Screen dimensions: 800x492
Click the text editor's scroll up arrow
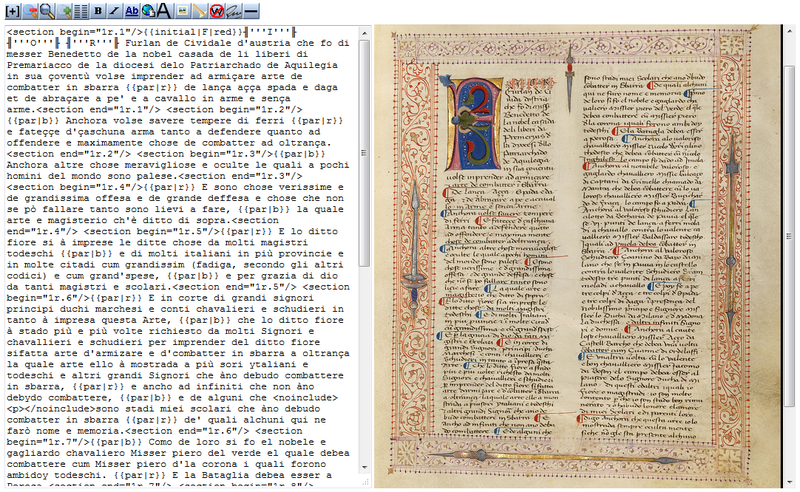click(x=364, y=33)
